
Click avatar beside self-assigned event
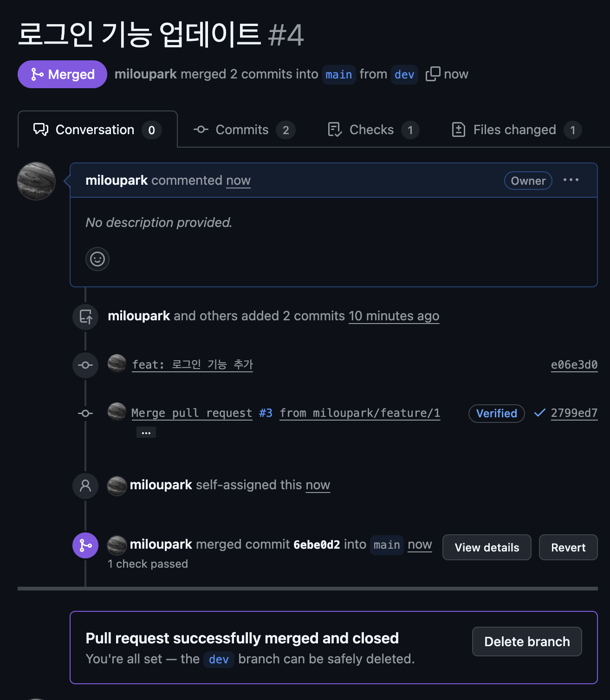tap(117, 486)
